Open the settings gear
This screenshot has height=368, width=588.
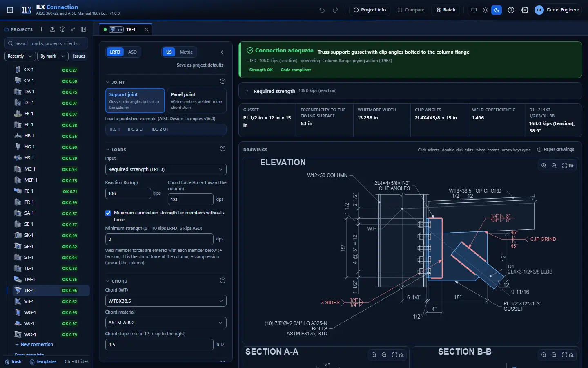click(525, 10)
